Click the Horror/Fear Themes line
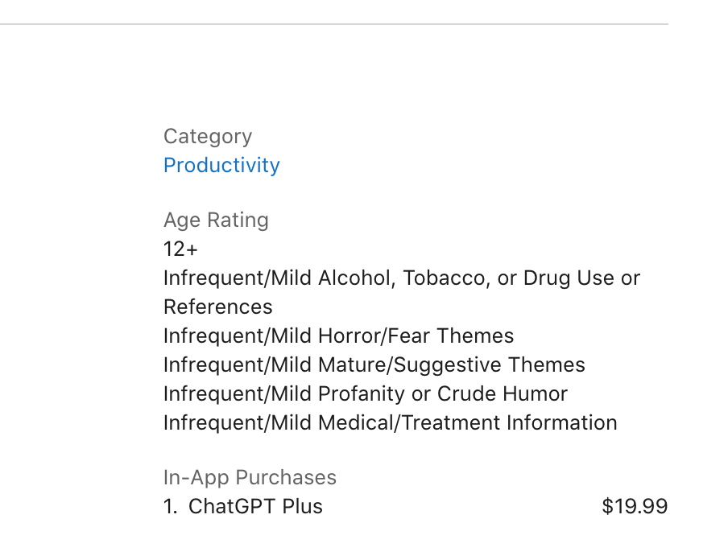Image resolution: width=728 pixels, height=560 pixels. point(338,336)
